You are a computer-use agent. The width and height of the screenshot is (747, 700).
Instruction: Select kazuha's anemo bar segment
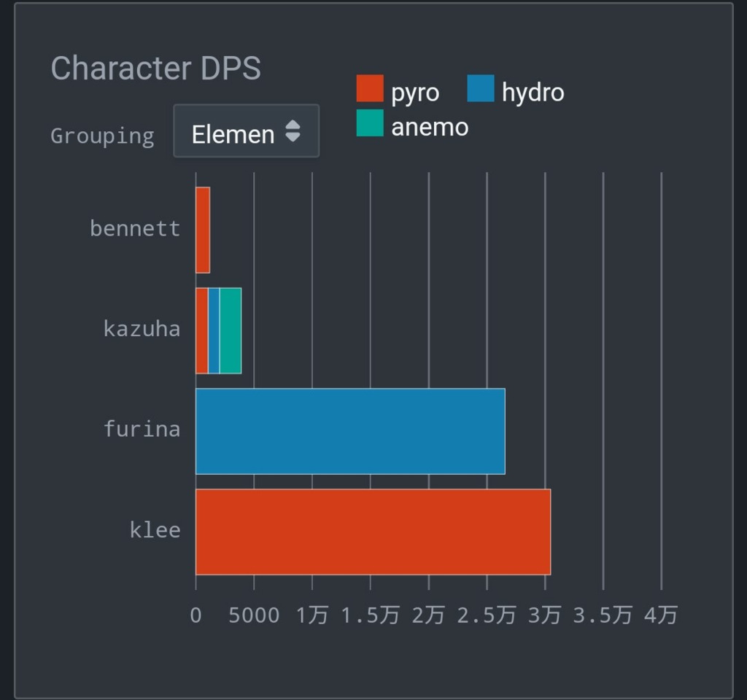231,330
